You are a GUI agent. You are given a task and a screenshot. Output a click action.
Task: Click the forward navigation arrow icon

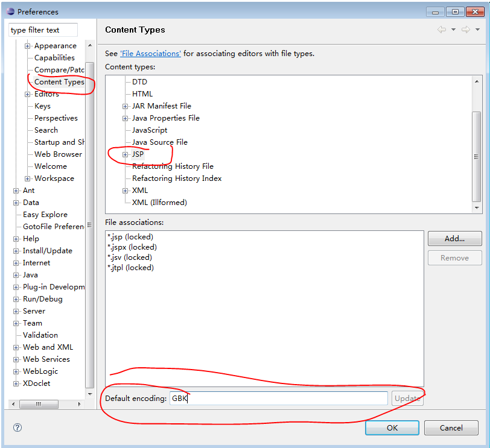pyautogui.click(x=465, y=30)
